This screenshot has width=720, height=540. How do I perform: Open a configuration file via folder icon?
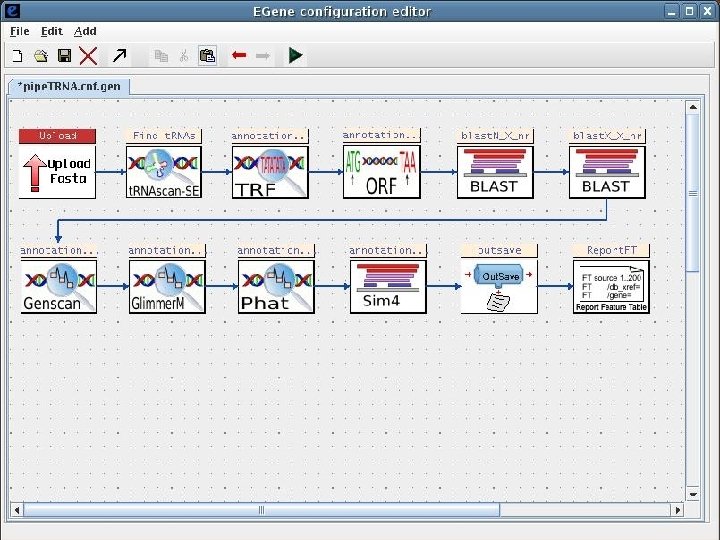[41, 56]
